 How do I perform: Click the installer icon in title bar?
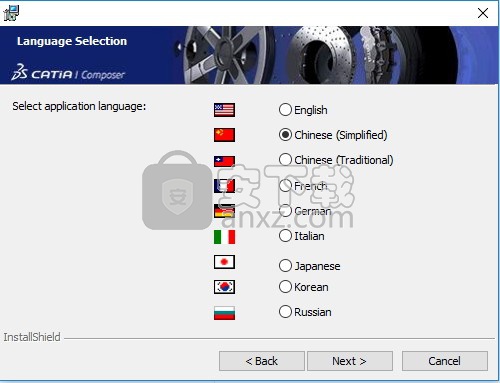tap(11, 13)
